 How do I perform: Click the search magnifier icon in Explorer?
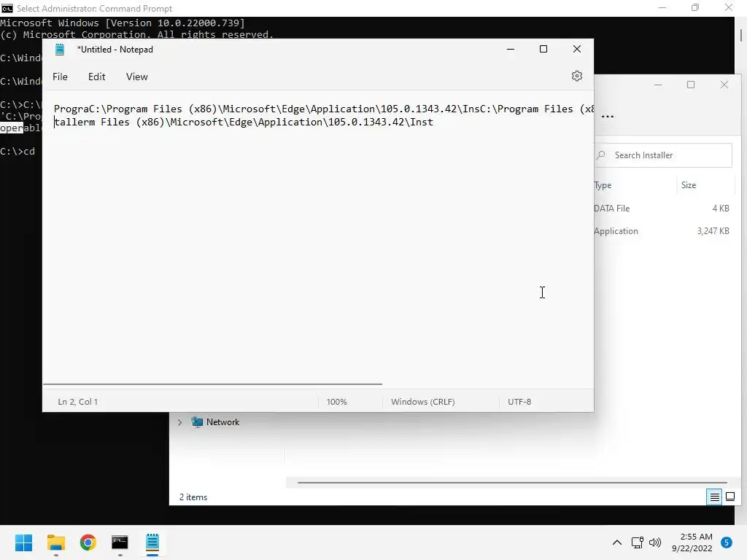coord(601,155)
